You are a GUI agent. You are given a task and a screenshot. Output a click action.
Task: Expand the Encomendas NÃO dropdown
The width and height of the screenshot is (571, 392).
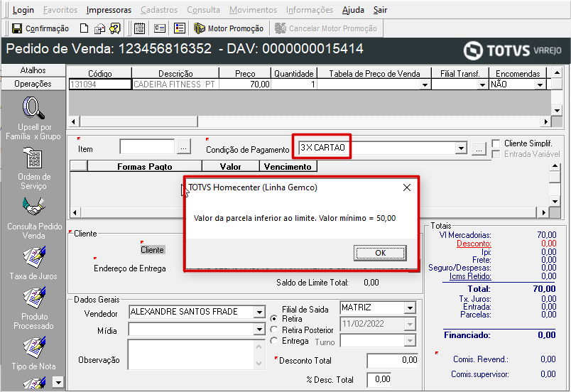540,85
